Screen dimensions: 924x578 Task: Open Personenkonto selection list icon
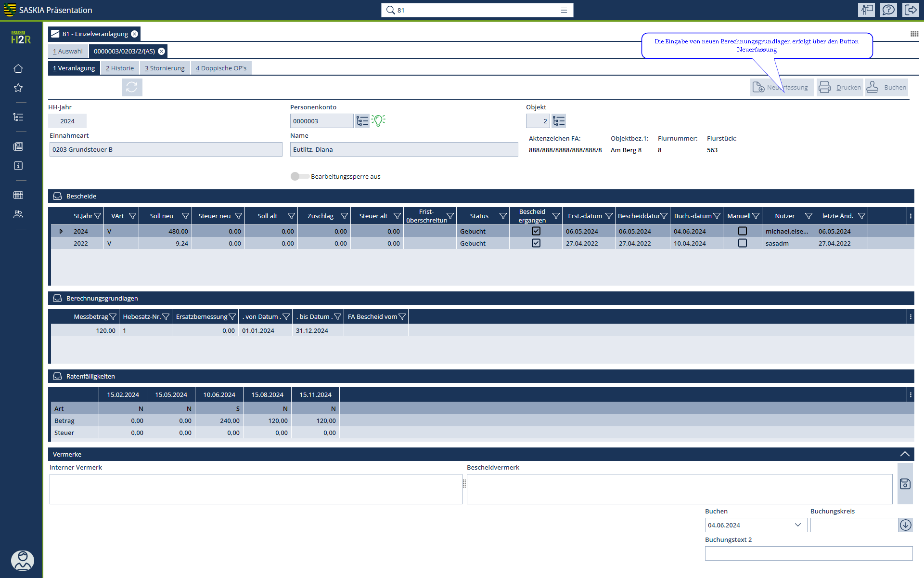coord(362,121)
